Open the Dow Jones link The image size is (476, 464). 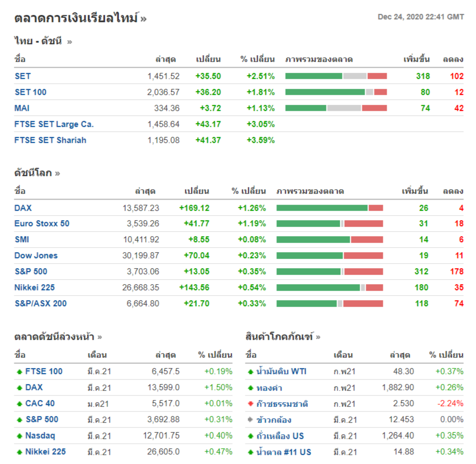pos(36,255)
